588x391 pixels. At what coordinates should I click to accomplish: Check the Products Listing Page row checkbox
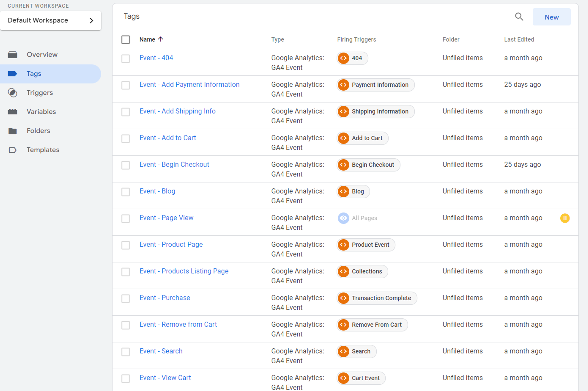[x=126, y=272]
